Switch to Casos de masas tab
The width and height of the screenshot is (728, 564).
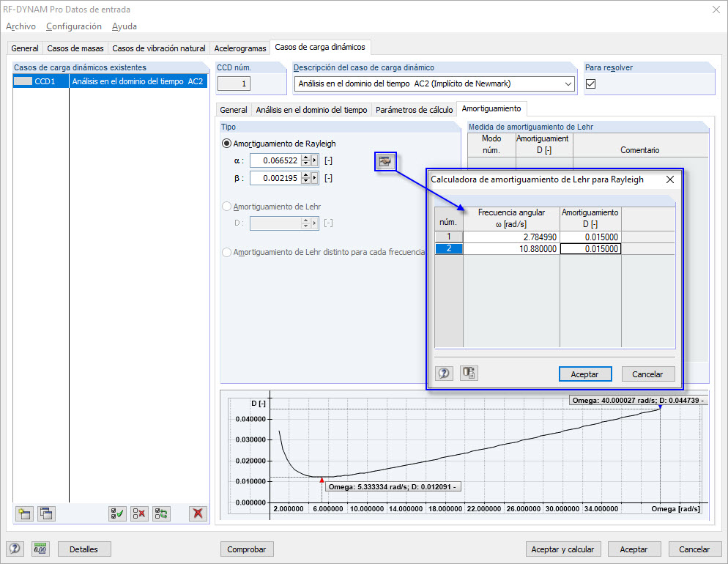click(x=75, y=48)
